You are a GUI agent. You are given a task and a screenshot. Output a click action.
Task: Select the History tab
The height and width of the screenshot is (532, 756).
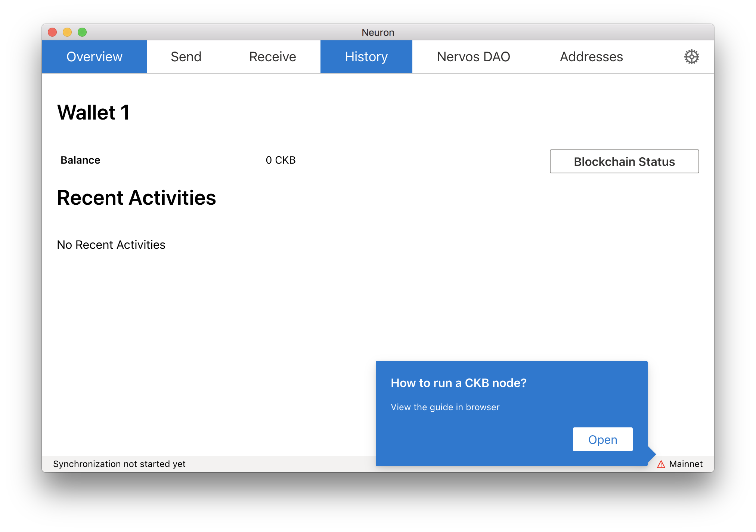(366, 57)
